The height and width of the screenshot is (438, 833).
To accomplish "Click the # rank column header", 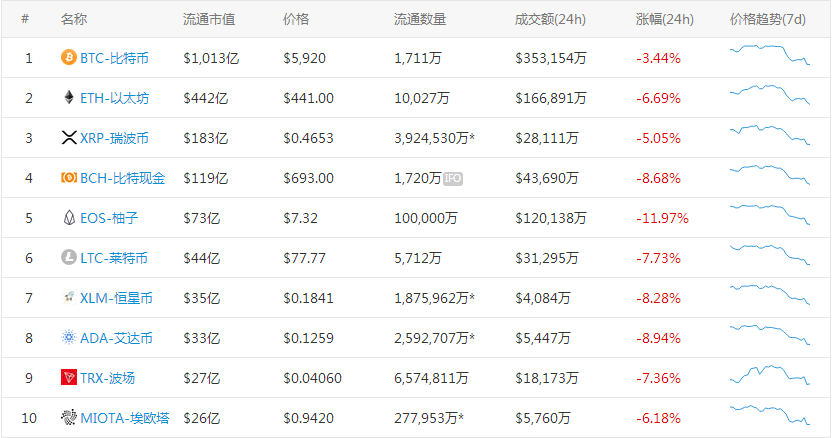I will click(25, 19).
